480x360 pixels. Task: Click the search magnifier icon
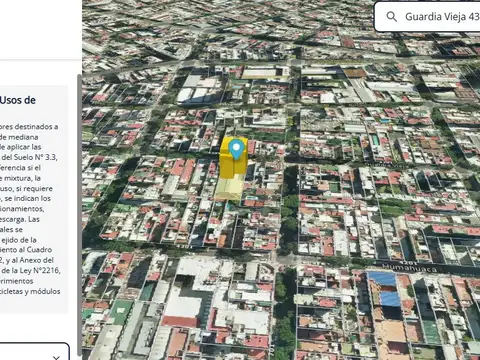pyautogui.click(x=392, y=16)
